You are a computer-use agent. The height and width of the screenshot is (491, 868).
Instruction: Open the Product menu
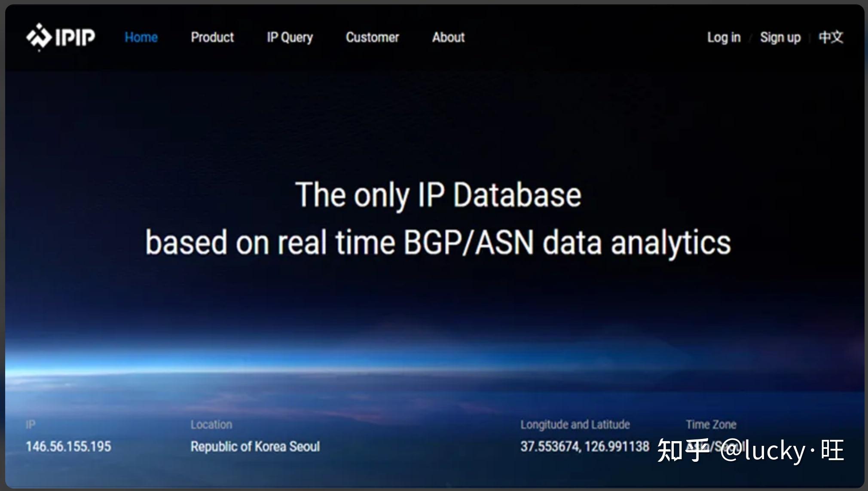tap(212, 37)
